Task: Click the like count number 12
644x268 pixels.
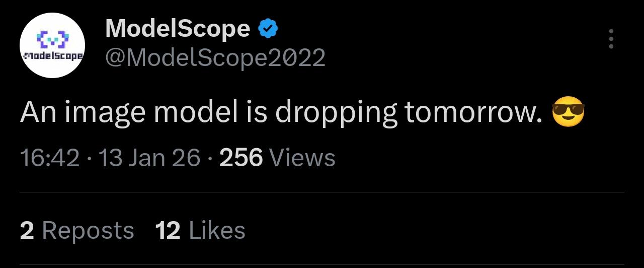Action: click(168, 231)
